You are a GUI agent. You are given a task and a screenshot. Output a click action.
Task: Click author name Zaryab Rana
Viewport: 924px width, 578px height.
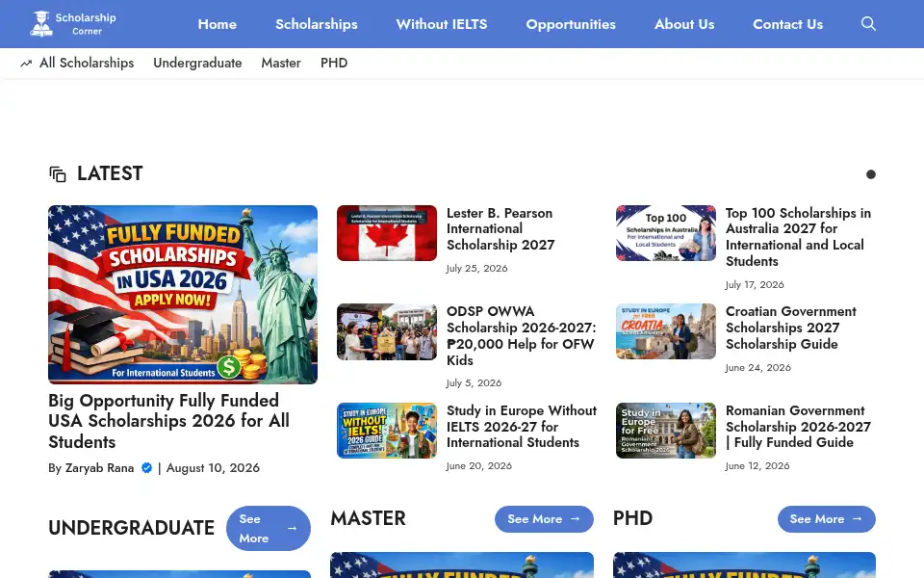(99, 468)
